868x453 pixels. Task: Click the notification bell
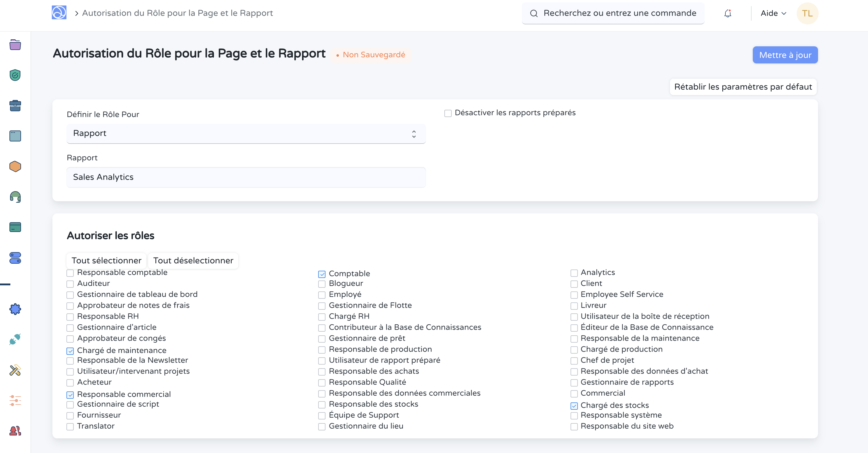coord(727,13)
